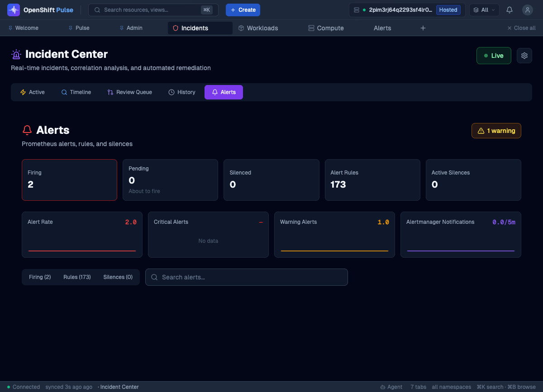Open the Review Queue tab
Viewport: 543px width, 392px height.
pos(129,92)
